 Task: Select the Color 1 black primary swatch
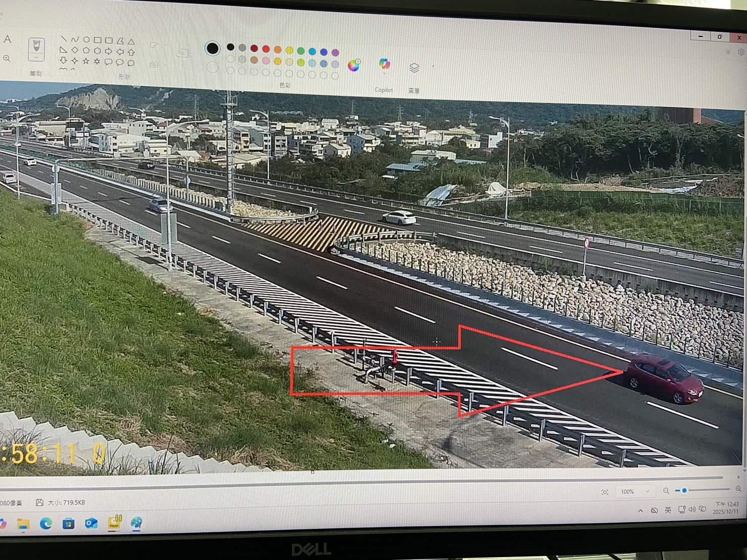pos(212,48)
